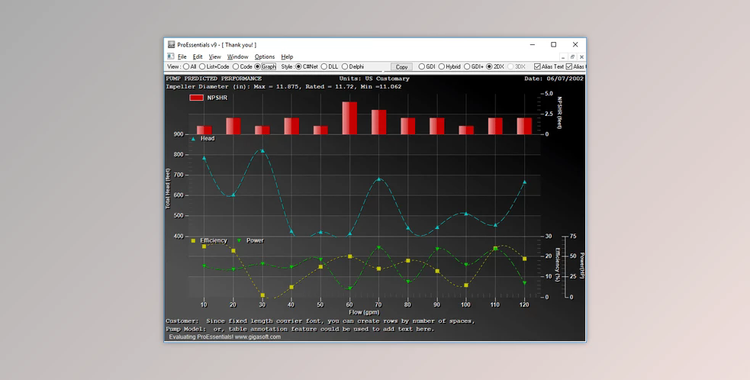750x380 pixels.
Task: Close the inner child window
Action: 581,56
